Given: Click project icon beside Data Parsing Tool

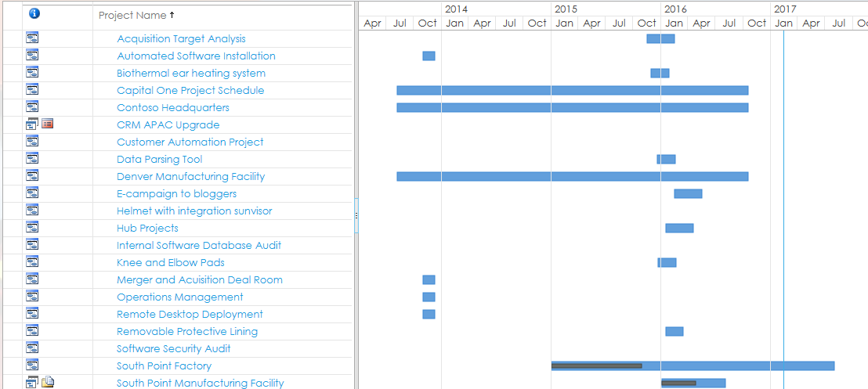Looking at the screenshot, I should tap(33, 159).
